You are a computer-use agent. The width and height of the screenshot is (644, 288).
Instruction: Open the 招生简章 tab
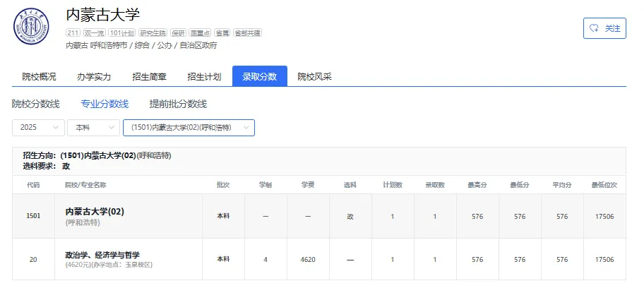click(149, 76)
